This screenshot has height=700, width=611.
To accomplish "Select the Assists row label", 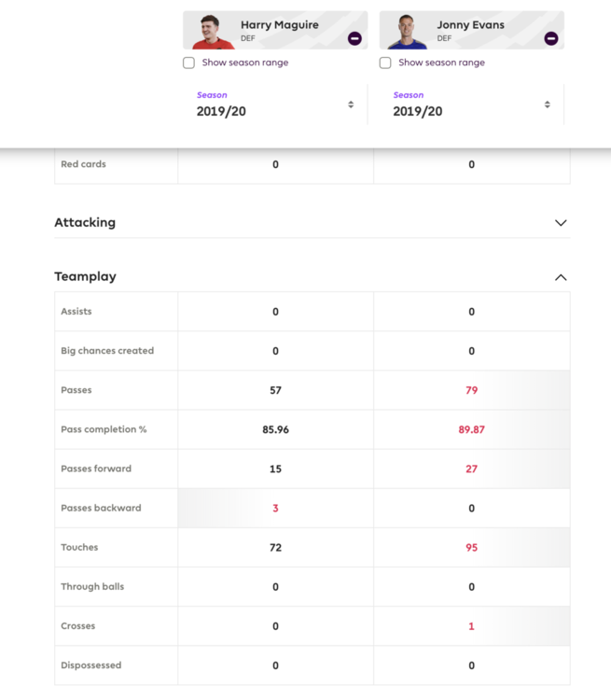I will coord(76,312).
